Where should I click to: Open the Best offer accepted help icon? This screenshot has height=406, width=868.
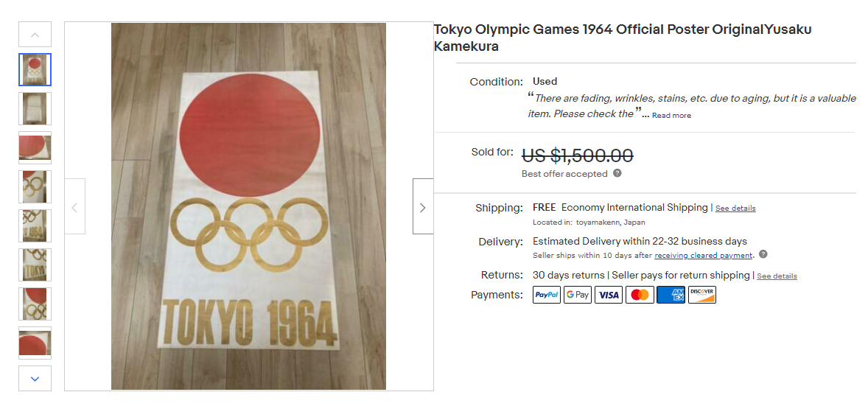tap(617, 174)
